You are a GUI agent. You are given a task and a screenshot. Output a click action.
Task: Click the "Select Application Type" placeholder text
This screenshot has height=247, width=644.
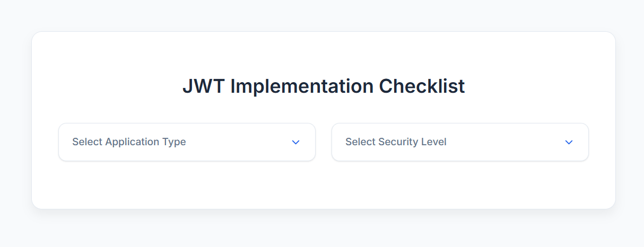tap(129, 142)
